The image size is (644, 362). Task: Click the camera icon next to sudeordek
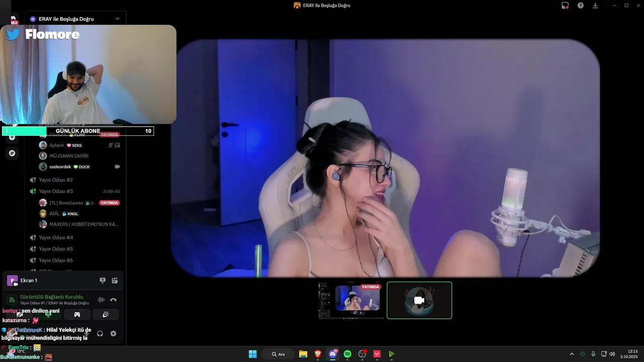pyautogui.click(x=117, y=166)
